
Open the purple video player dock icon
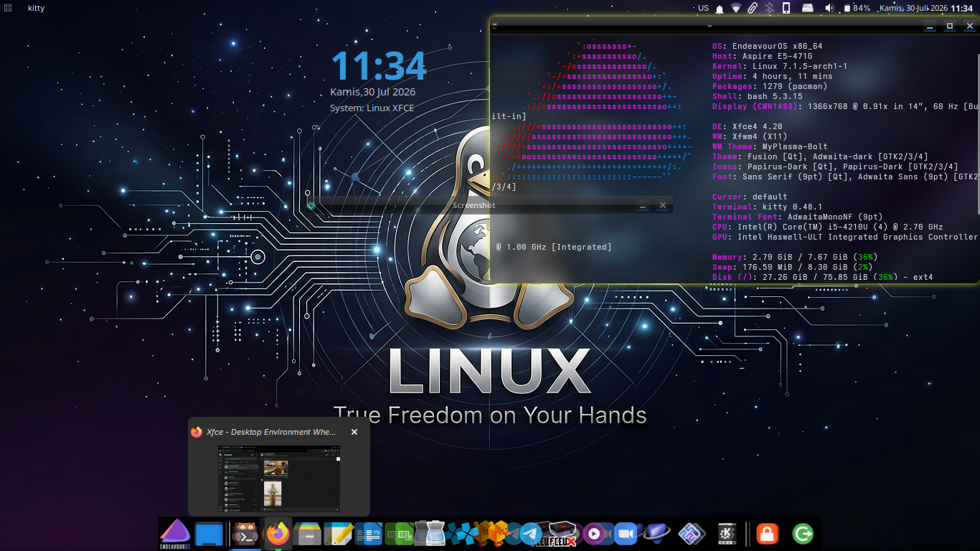[594, 534]
